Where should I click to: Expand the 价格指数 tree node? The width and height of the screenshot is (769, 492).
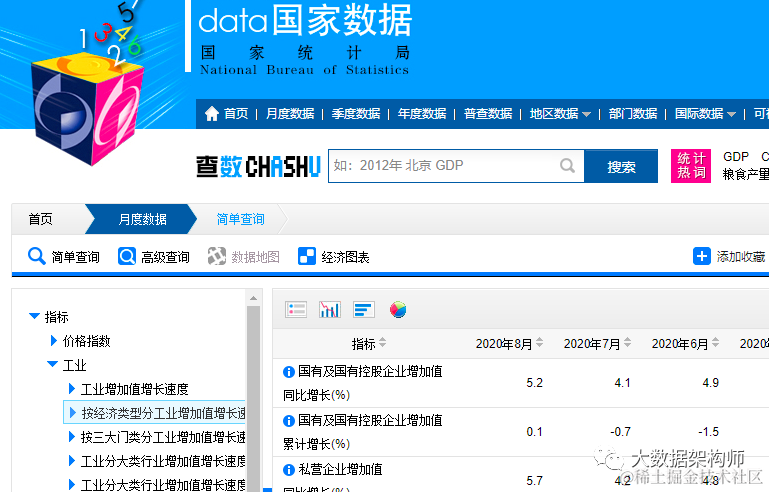[x=54, y=340]
